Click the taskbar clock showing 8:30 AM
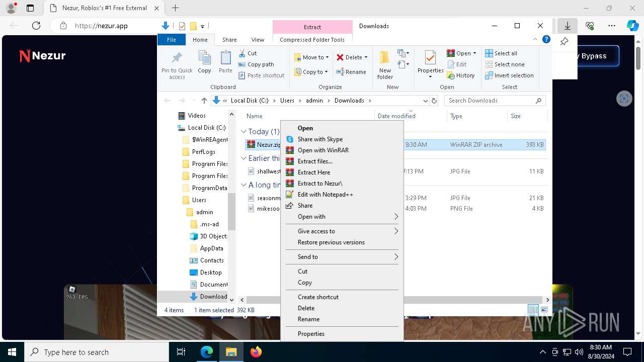This screenshot has height=362, width=644. tap(600, 352)
